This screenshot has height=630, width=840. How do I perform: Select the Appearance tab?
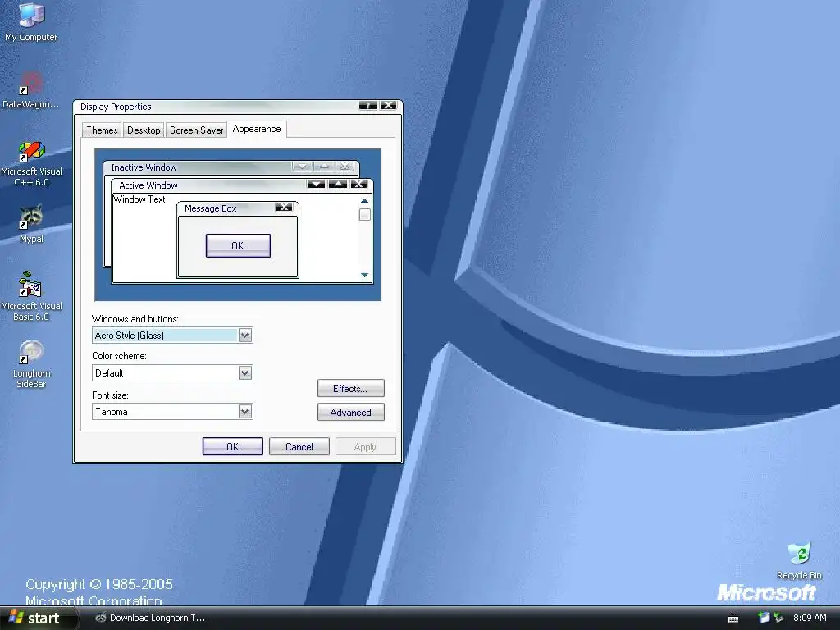pyautogui.click(x=257, y=129)
